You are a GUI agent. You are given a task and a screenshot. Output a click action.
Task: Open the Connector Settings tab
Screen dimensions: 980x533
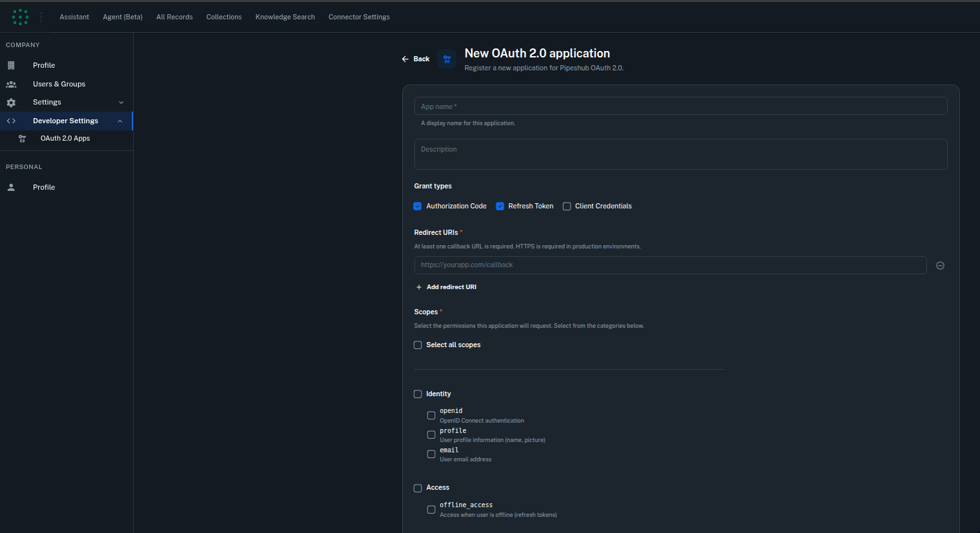pyautogui.click(x=359, y=17)
